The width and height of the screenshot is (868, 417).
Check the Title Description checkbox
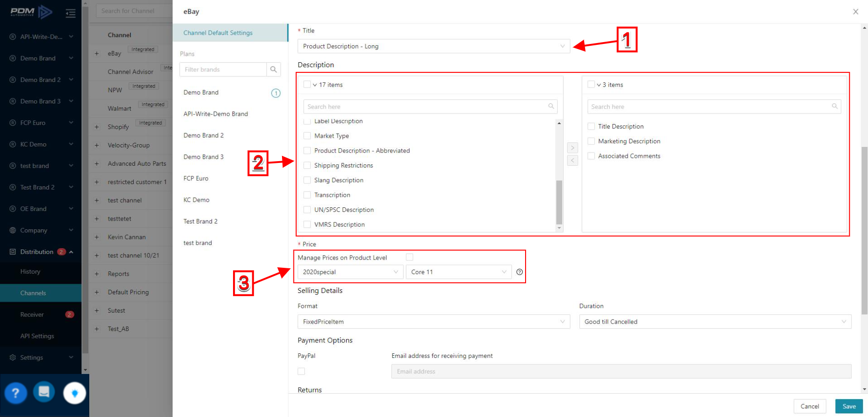[x=591, y=126]
